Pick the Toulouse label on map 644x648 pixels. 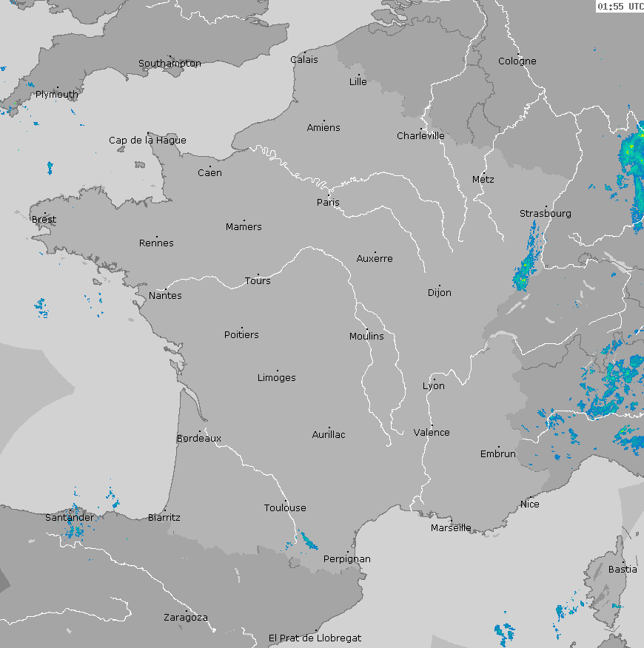coord(285,508)
